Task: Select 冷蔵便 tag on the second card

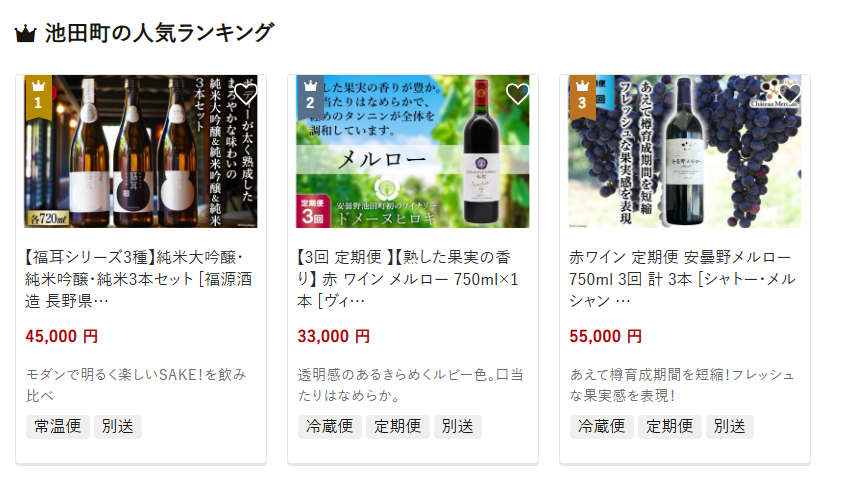Action: 330,426
